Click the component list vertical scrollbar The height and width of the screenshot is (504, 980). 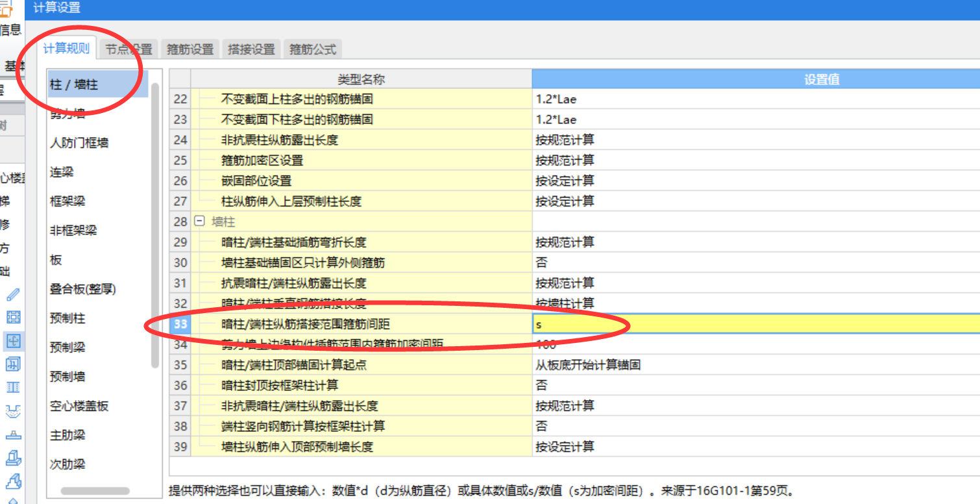(x=154, y=226)
